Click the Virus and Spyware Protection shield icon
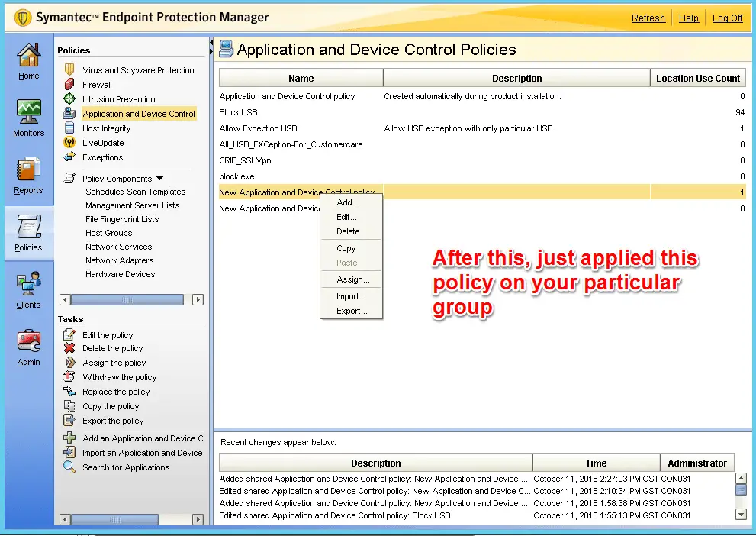756x536 pixels. pos(69,69)
